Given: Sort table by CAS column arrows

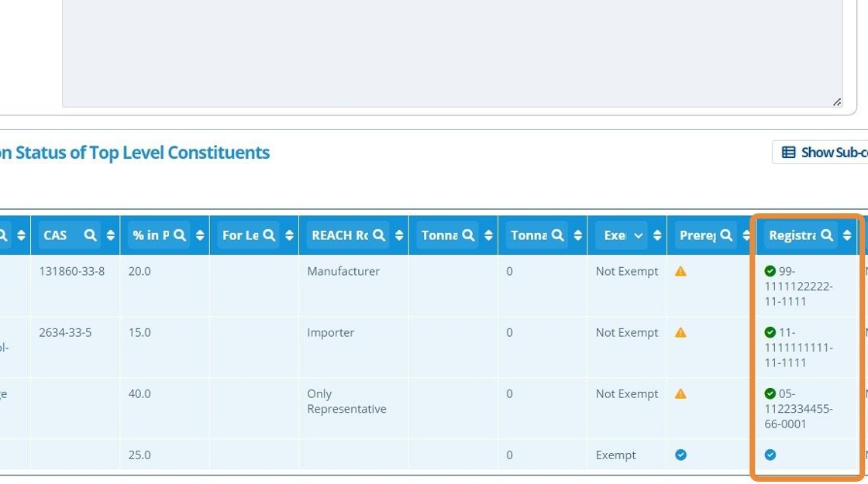Looking at the screenshot, I should [x=111, y=235].
